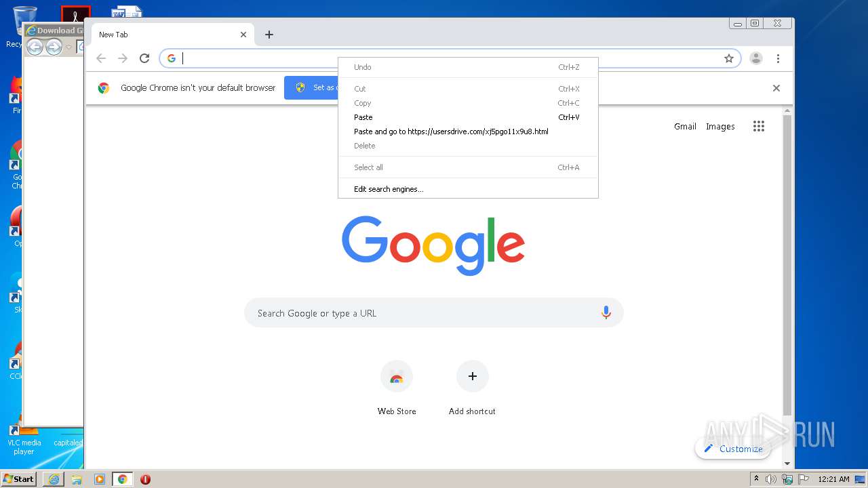
Task: Open the Web Store shortcut icon
Action: click(397, 376)
